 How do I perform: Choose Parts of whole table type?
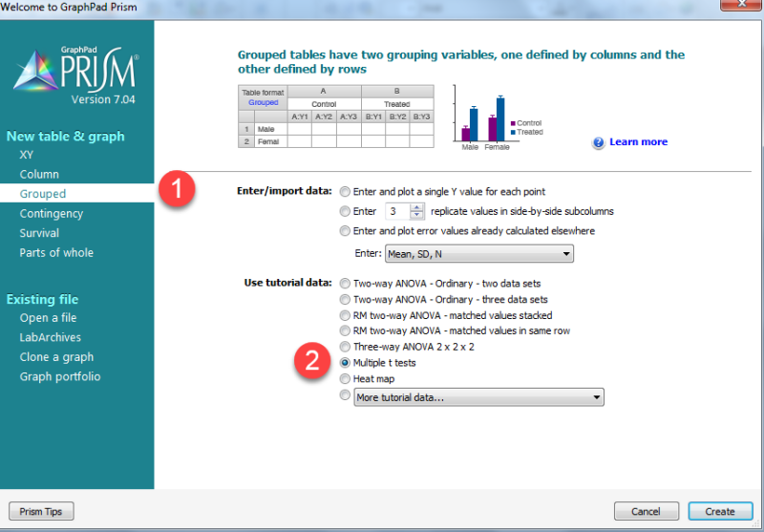point(56,252)
